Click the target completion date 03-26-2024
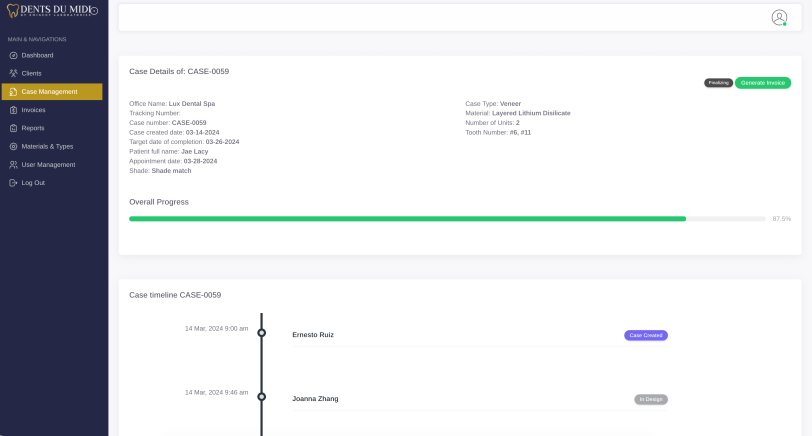The height and width of the screenshot is (436, 812). coord(222,142)
